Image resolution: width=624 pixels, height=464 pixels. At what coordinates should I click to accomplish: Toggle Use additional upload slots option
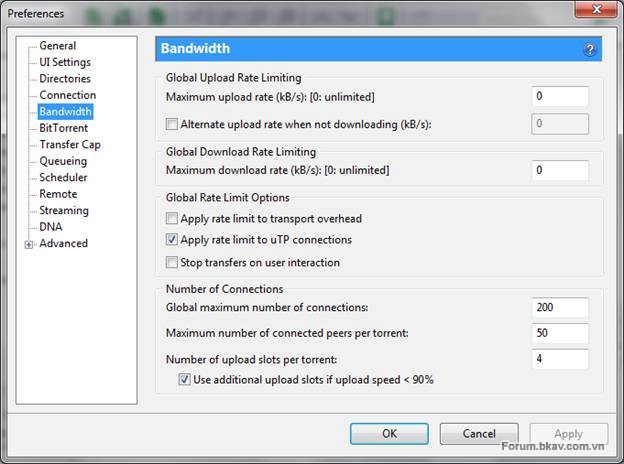click(x=184, y=380)
